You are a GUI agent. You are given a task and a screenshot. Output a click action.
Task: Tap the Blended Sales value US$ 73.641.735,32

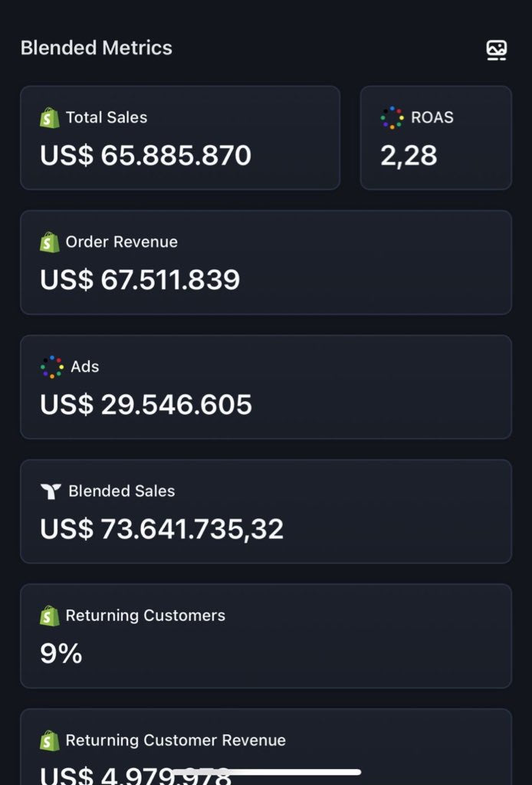pos(162,529)
